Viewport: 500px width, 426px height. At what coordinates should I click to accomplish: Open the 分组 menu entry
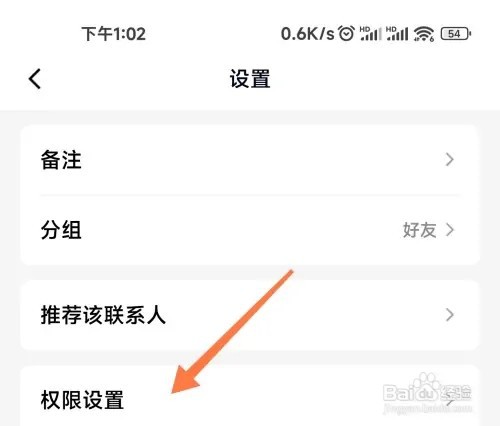[250, 230]
